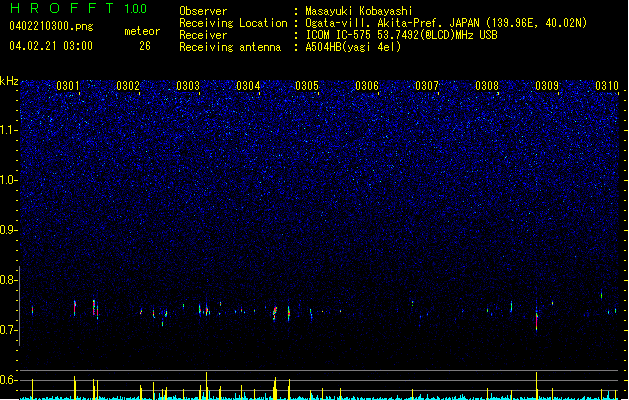Click the 0303 time marker
This screenshot has height=400, width=629.
tap(188, 86)
